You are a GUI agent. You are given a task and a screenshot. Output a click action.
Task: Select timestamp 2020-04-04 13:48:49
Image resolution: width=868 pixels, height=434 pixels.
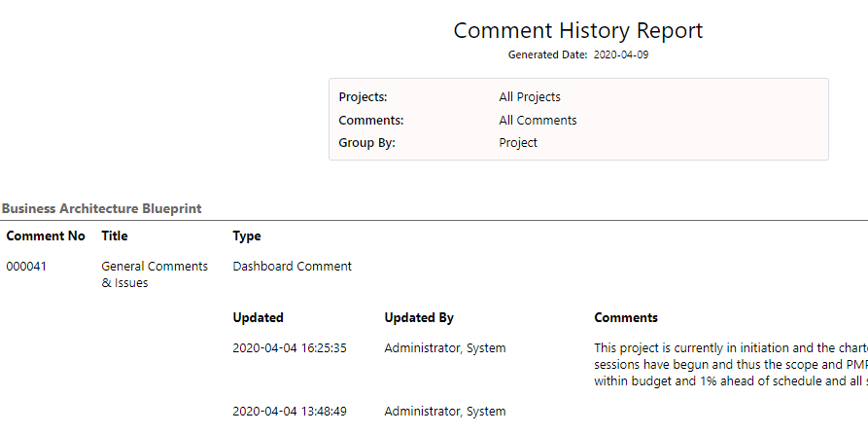pyautogui.click(x=290, y=412)
